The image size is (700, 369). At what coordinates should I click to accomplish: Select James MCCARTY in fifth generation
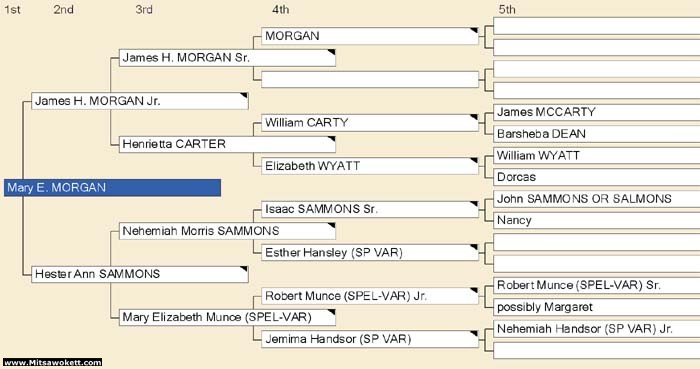(x=596, y=112)
